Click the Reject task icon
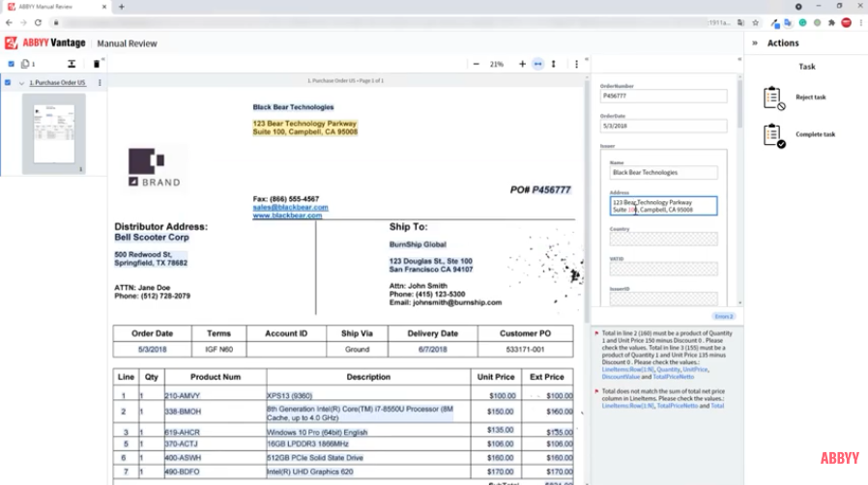 point(774,98)
